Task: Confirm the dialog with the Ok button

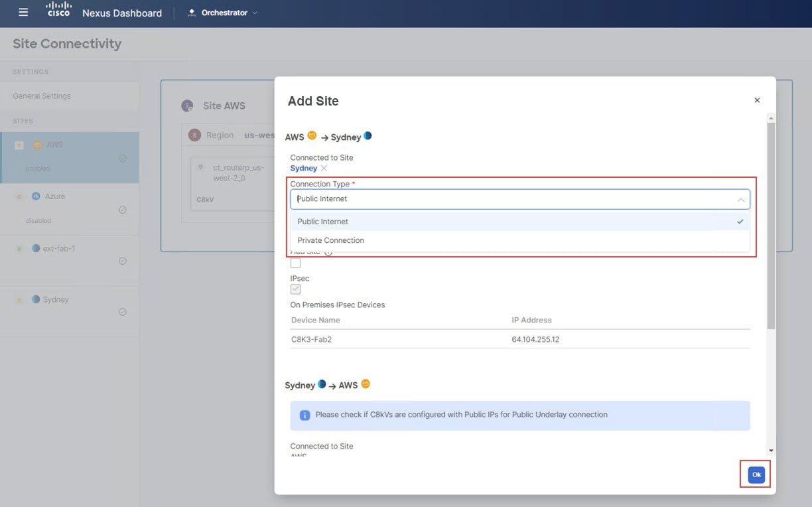Action: (x=756, y=474)
